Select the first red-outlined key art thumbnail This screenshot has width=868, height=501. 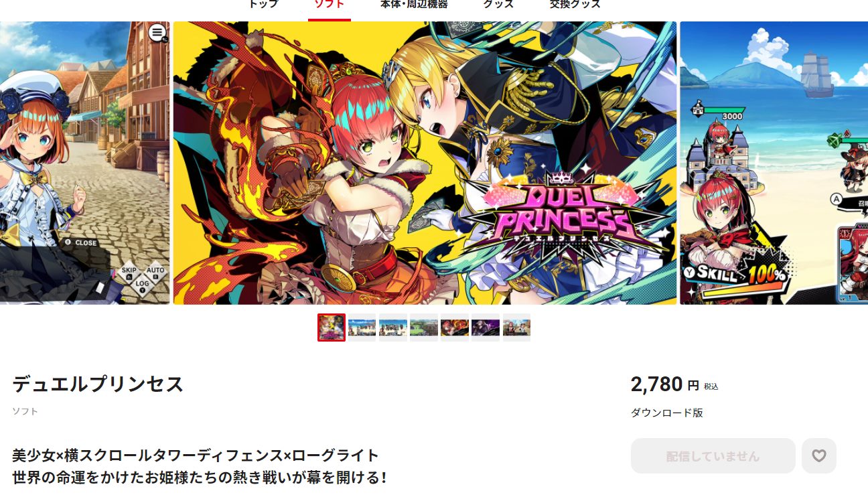[x=332, y=328]
